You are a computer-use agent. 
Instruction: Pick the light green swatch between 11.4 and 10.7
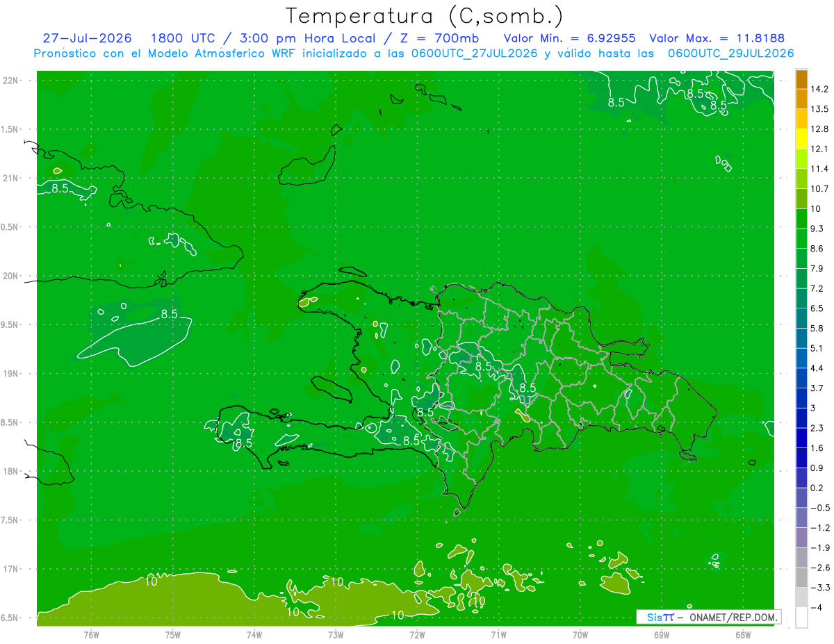[x=801, y=179]
